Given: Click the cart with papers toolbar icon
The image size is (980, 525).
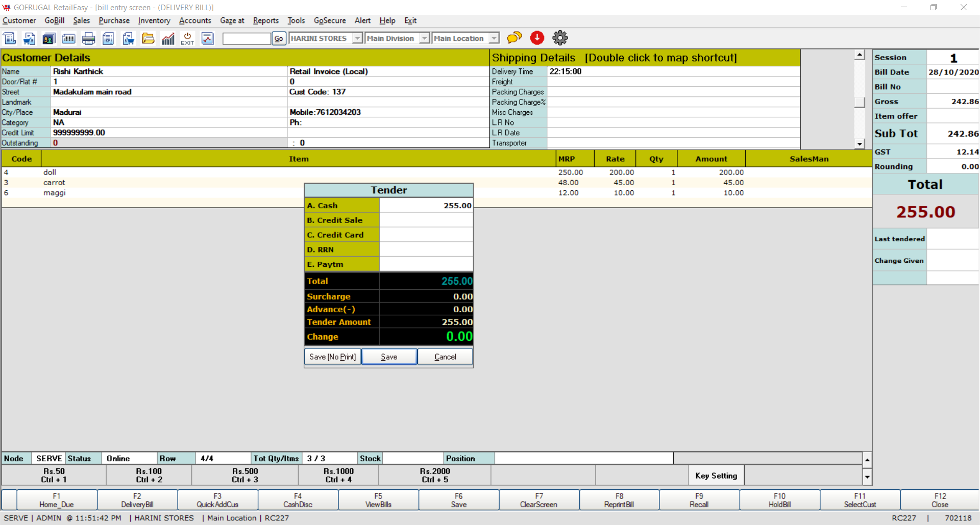Looking at the screenshot, I should point(128,38).
